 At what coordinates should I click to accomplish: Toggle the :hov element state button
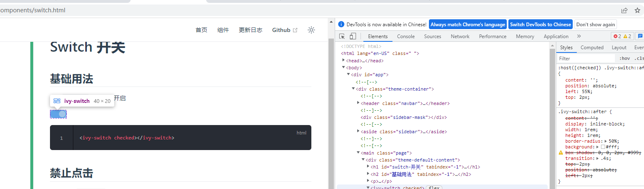pyautogui.click(x=625, y=59)
